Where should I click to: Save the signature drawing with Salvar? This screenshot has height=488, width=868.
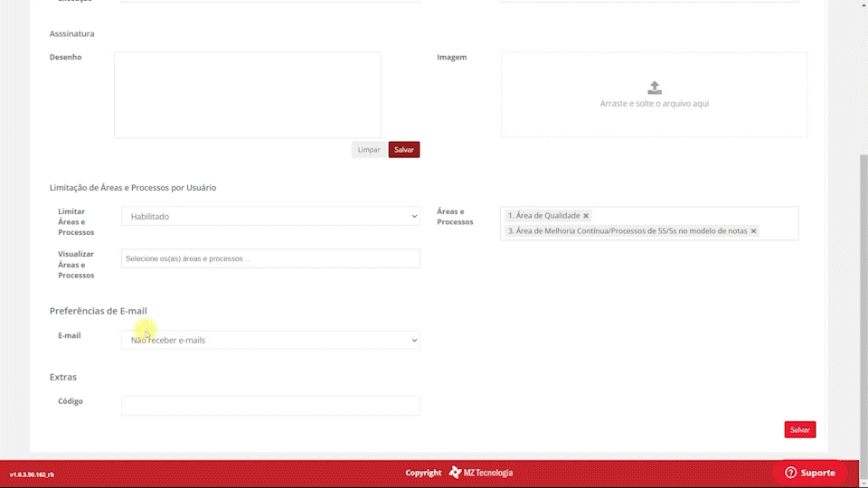pyautogui.click(x=404, y=149)
